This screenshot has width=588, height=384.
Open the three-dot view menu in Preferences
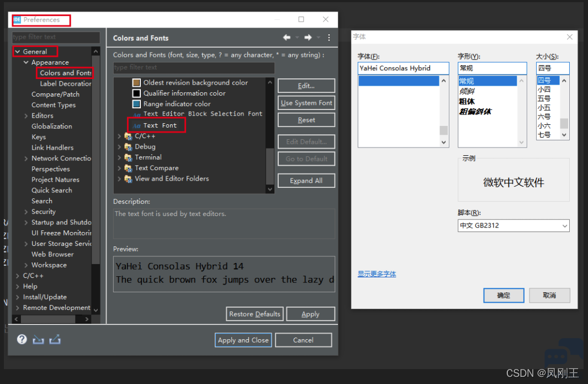pos(329,38)
